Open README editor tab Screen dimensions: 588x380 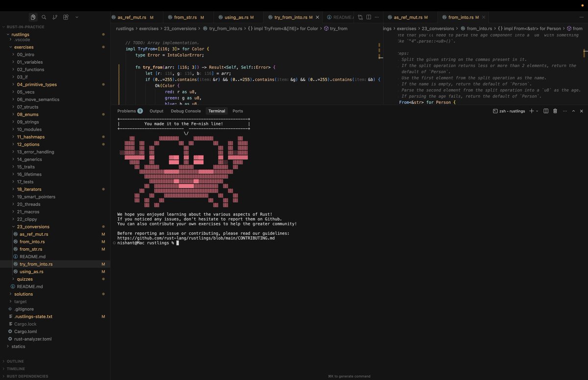coord(340,18)
